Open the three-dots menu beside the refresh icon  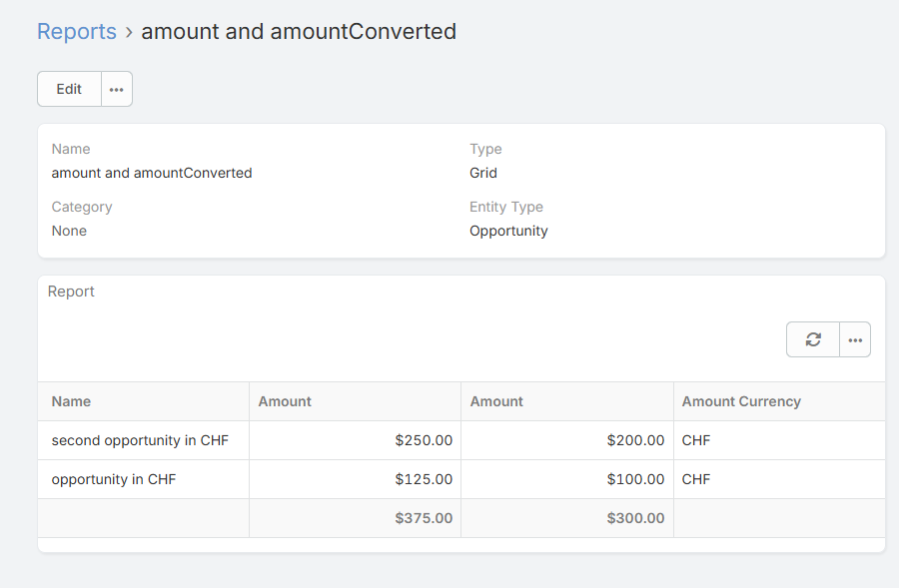855,339
